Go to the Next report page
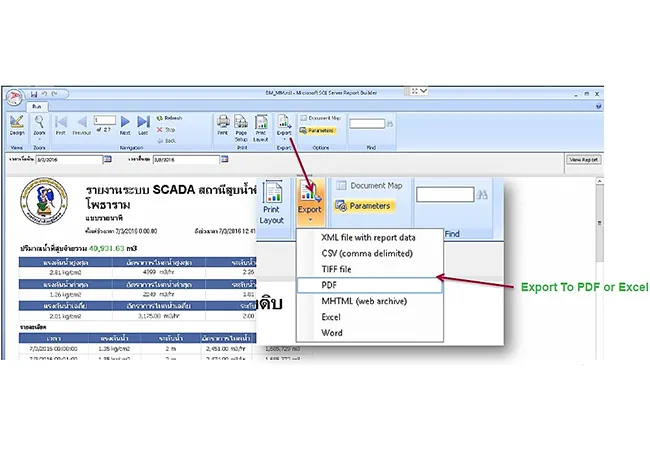Image resolution: width=650 pixels, height=450 pixels. click(x=125, y=125)
